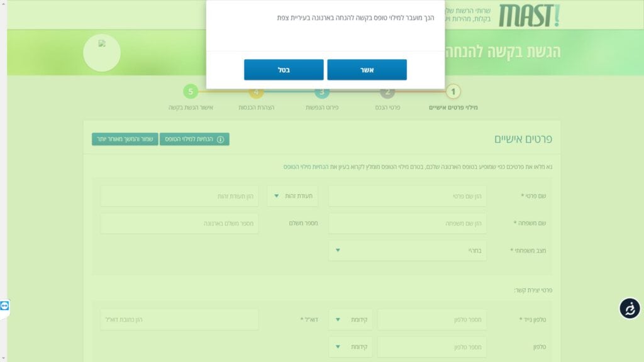Click the email address input field
This screenshot has height=362, width=644.
[x=179, y=320]
